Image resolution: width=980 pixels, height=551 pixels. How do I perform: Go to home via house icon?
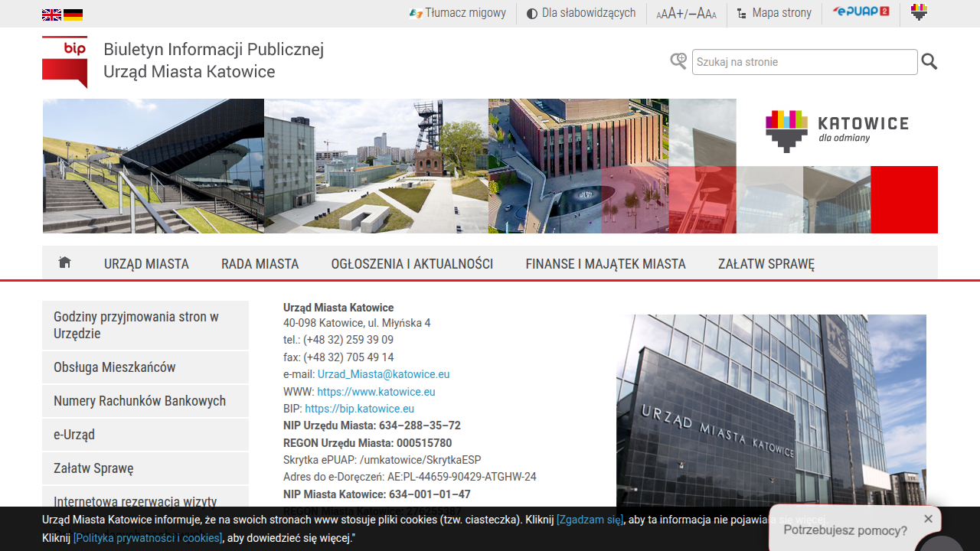(x=65, y=262)
